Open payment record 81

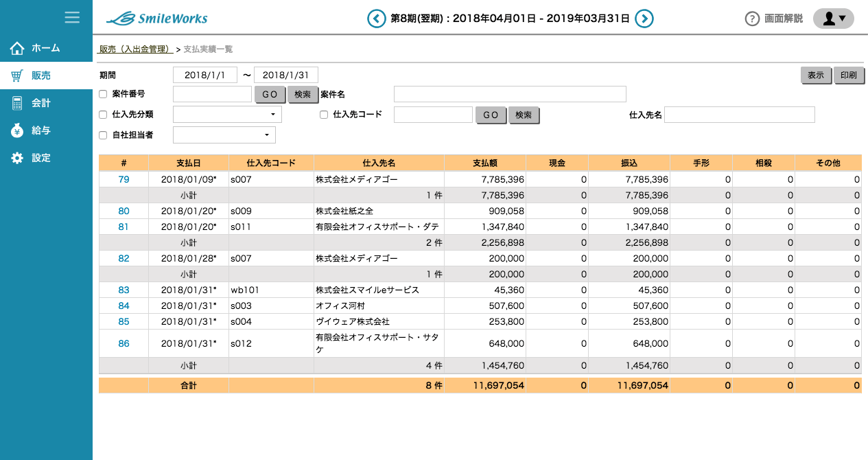[x=124, y=227]
